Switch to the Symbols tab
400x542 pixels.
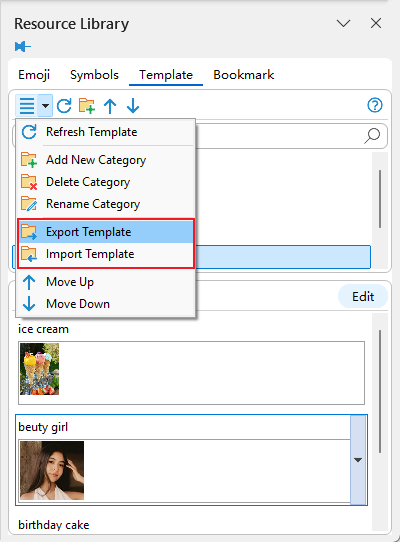pyautogui.click(x=94, y=75)
